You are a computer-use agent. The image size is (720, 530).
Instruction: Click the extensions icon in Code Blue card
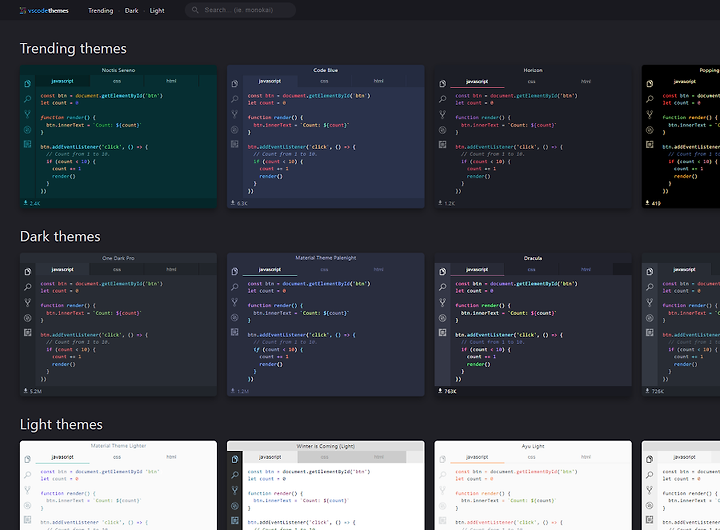point(235,144)
